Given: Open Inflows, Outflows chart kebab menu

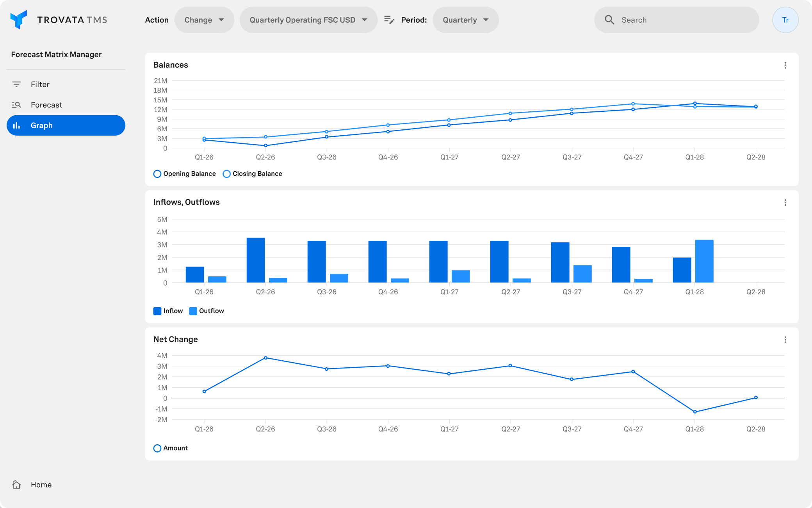Looking at the screenshot, I should click(785, 202).
